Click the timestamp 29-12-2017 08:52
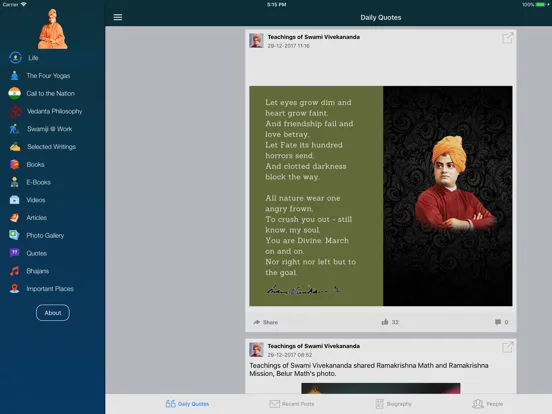The width and height of the screenshot is (552, 414). (290, 355)
